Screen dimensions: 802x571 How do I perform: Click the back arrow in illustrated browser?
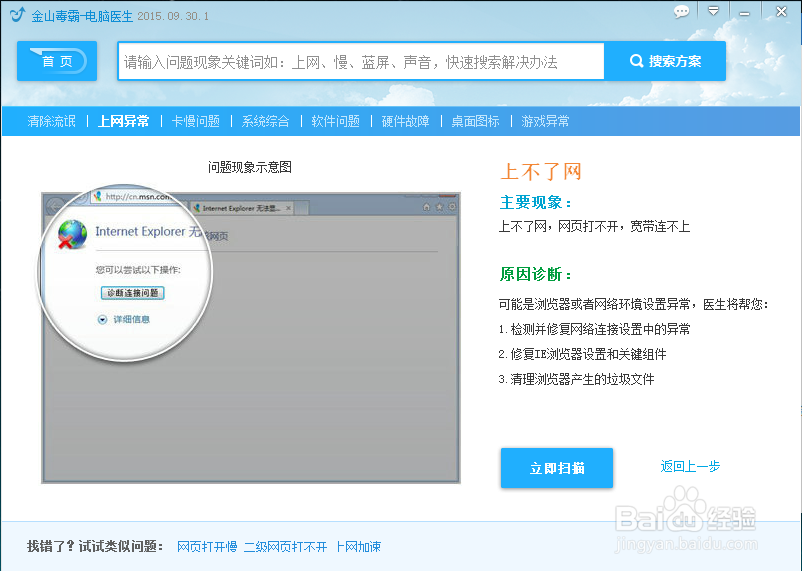53,207
